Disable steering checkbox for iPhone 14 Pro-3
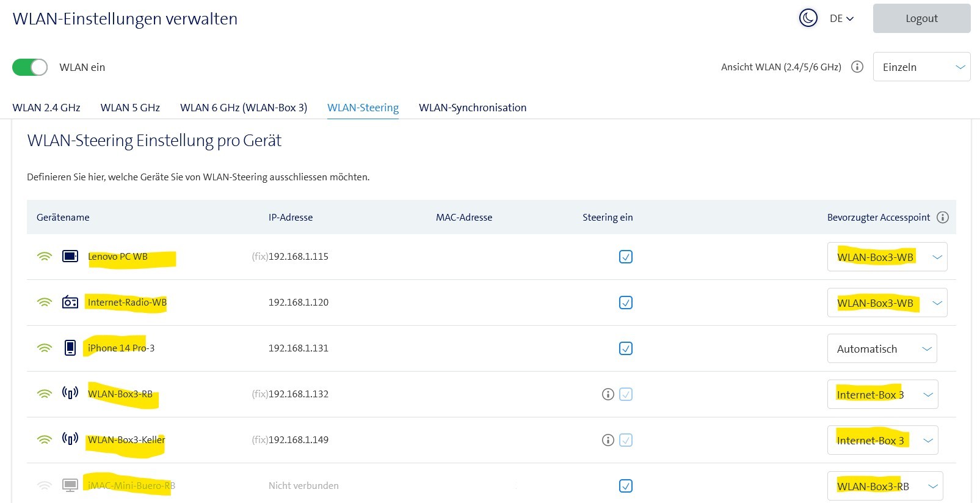Image resolution: width=980 pixels, height=503 pixels. [x=626, y=348]
